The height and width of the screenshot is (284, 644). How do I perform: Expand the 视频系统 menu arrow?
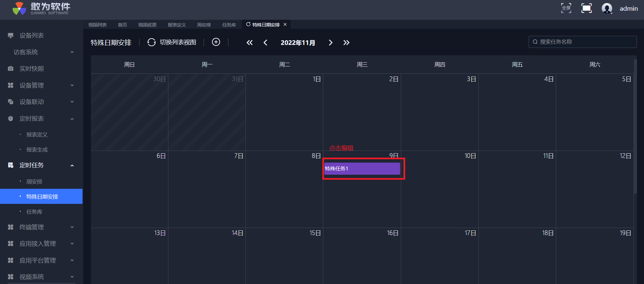click(72, 277)
